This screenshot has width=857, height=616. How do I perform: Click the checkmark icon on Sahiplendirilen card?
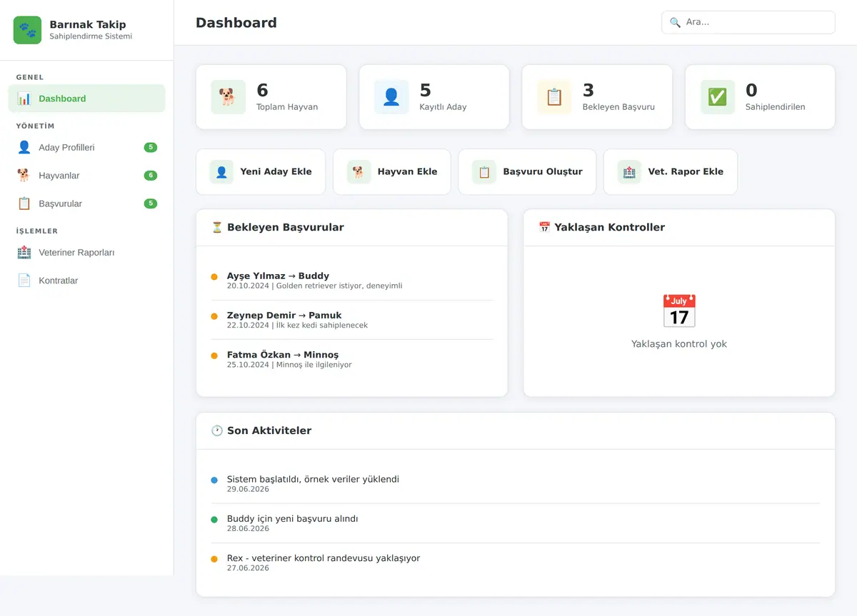tap(717, 97)
